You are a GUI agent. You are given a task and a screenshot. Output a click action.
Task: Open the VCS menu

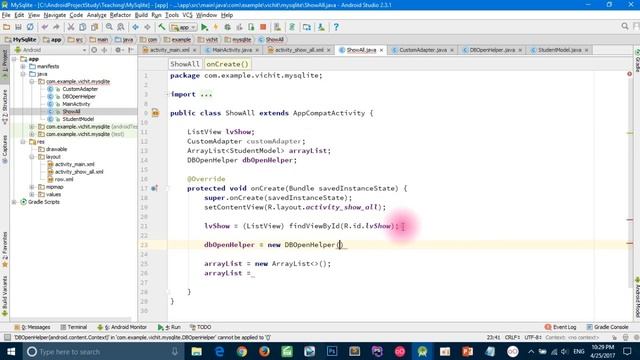pos(187,15)
